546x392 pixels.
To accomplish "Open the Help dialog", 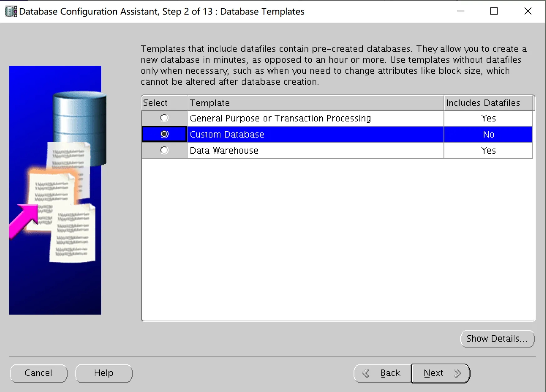I will pos(103,373).
